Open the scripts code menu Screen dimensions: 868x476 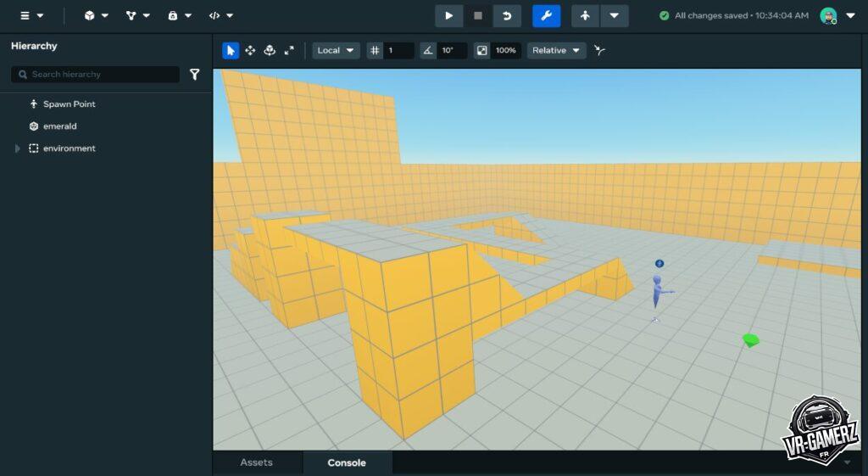221,15
